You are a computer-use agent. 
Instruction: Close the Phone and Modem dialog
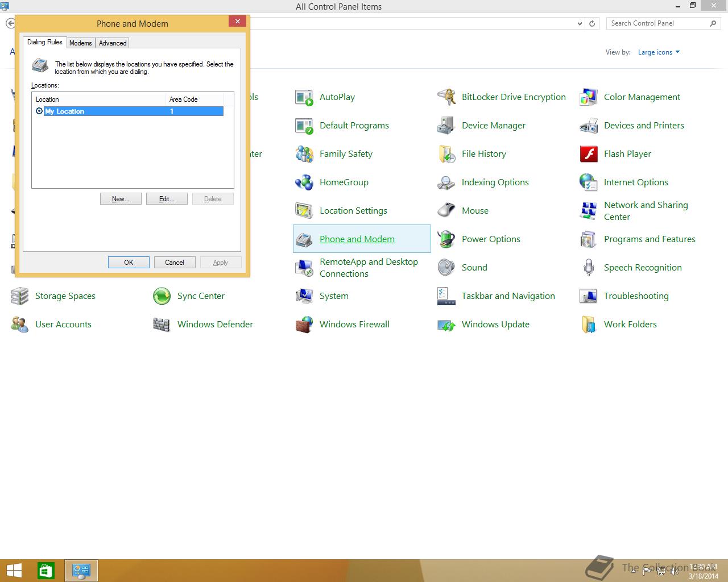[x=238, y=22]
